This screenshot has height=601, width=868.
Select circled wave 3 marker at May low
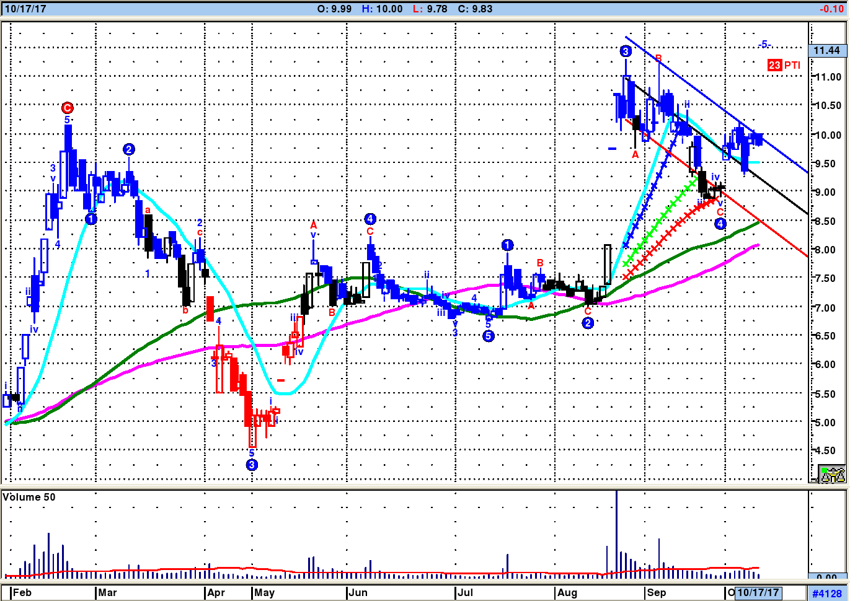(x=252, y=465)
